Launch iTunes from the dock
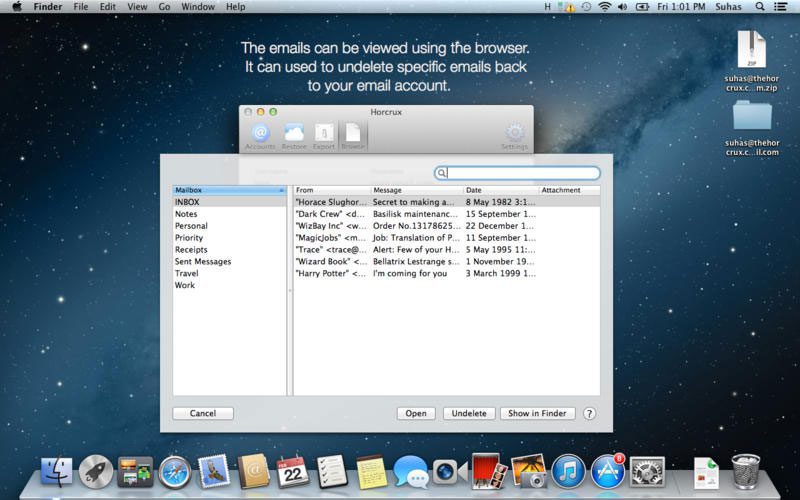Image resolution: width=800 pixels, height=500 pixels. tap(568, 471)
